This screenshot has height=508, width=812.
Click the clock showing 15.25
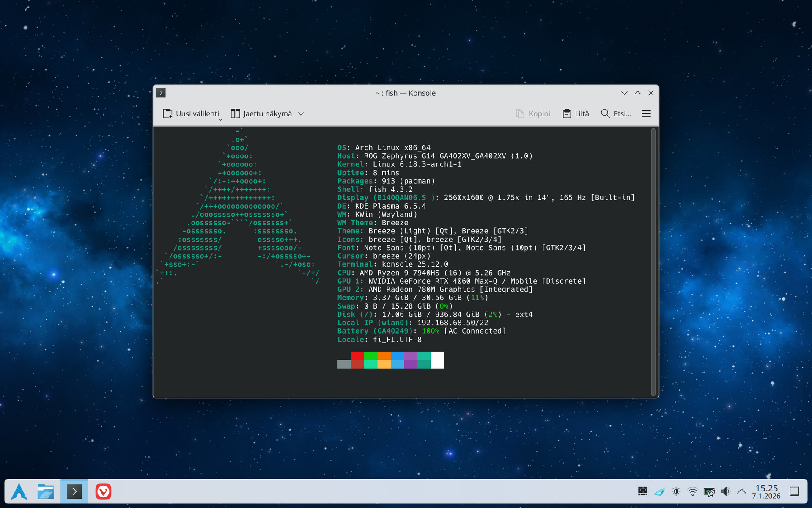(766, 491)
